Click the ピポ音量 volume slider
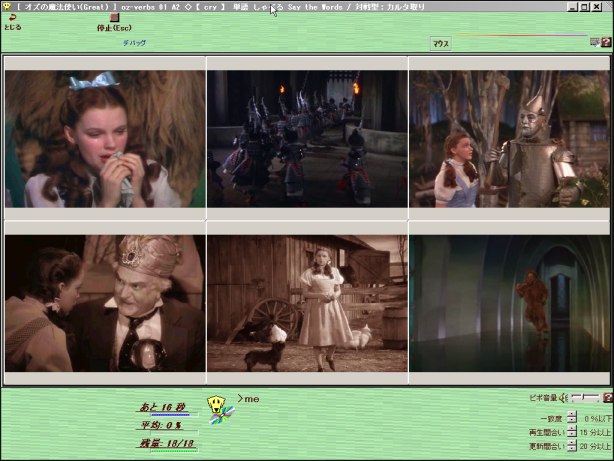The width and height of the screenshot is (614, 461). (583, 398)
